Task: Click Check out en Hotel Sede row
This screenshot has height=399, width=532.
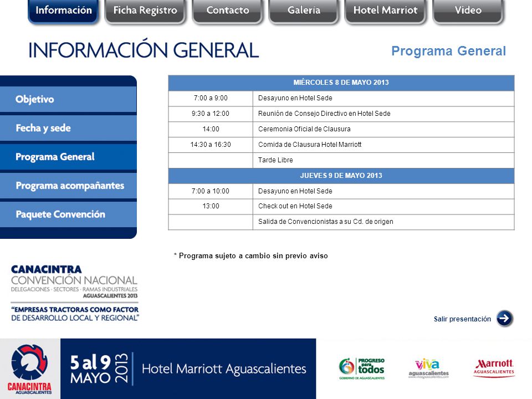Action: click(341, 206)
